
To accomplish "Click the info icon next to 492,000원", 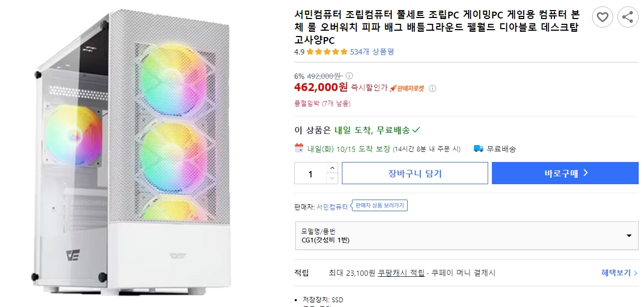I will click(349, 76).
